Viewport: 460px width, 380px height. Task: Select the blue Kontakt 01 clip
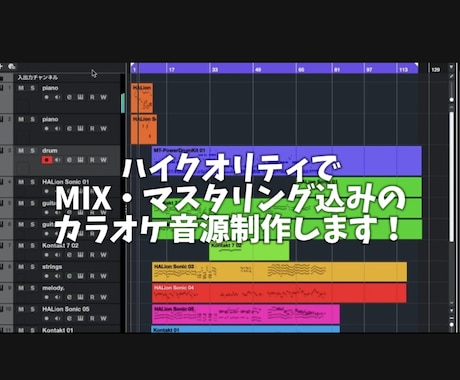(246, 330)
